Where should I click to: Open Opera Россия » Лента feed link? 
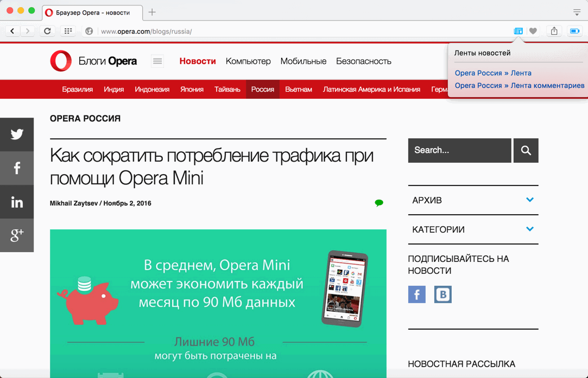click(493, 73)
